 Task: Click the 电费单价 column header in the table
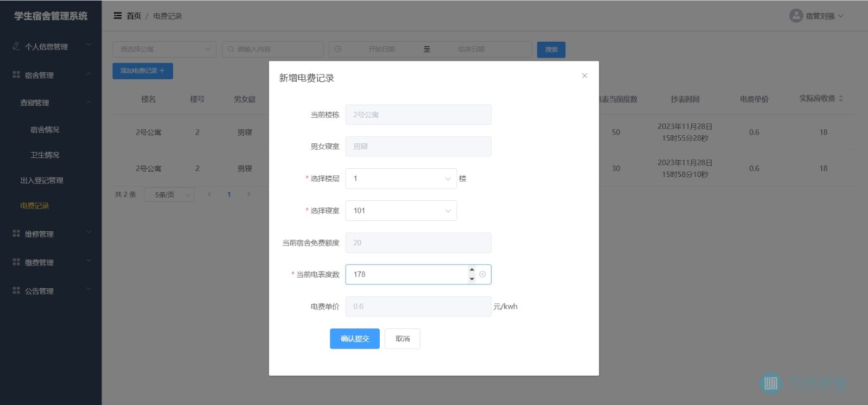(x=754, y=99)
